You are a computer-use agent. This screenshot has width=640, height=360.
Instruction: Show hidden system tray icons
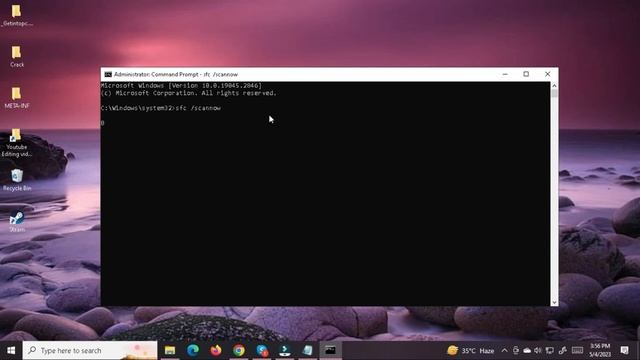pyautogui.click(x=504, y=350)
